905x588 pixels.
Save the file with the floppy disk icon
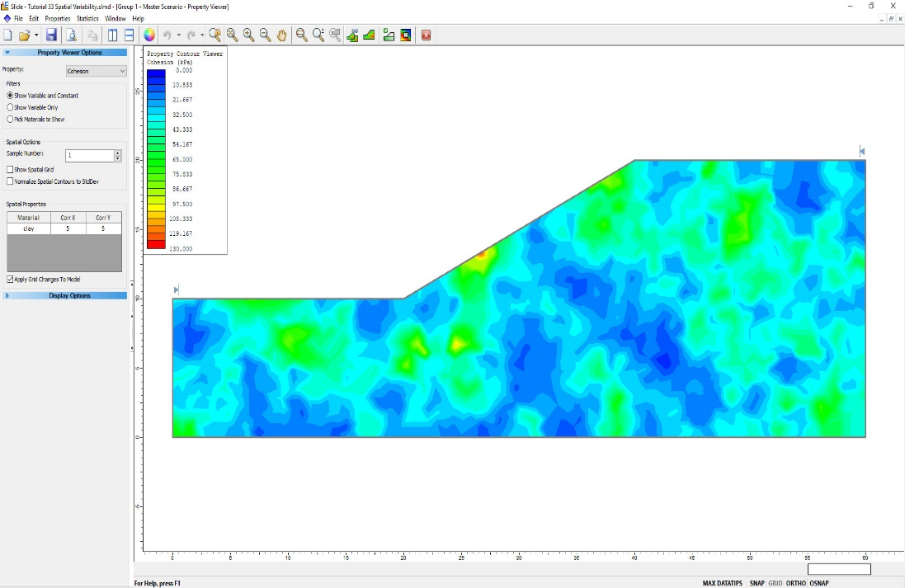(x=51, y=35)
